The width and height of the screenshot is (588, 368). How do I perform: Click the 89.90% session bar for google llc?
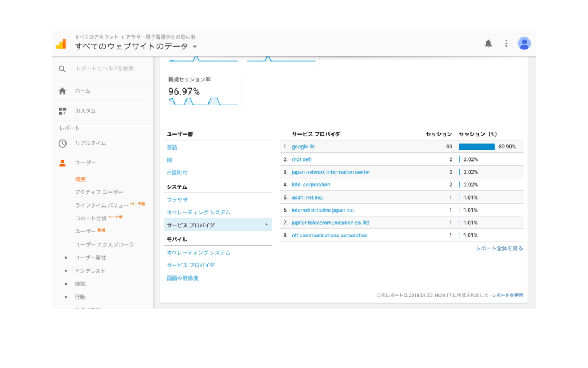click(477, 147)
